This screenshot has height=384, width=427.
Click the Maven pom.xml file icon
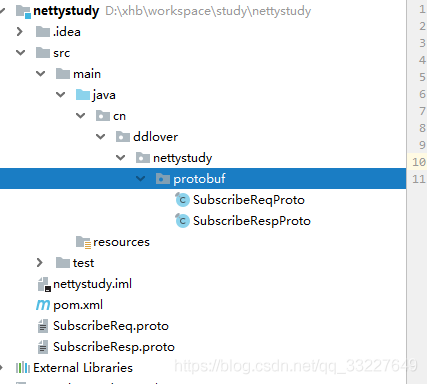[x=43, y=305]
